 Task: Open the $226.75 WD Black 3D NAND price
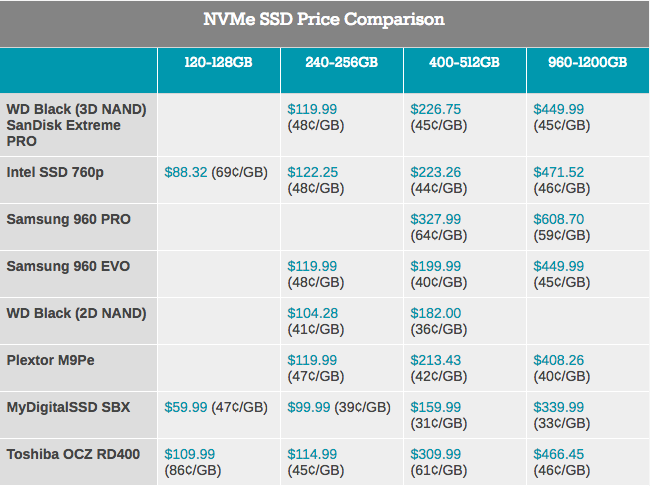pyautogui.click(x=435, y=110)
